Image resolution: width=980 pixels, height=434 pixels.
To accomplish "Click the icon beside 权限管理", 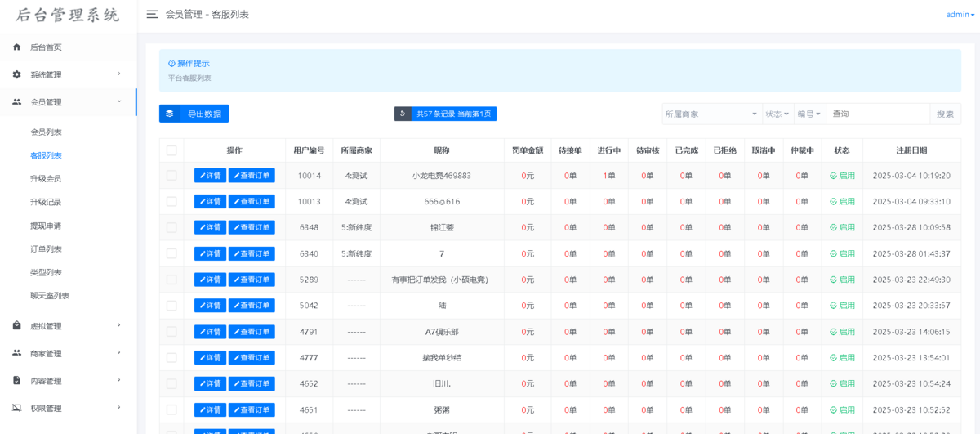I will coord(16,408).
